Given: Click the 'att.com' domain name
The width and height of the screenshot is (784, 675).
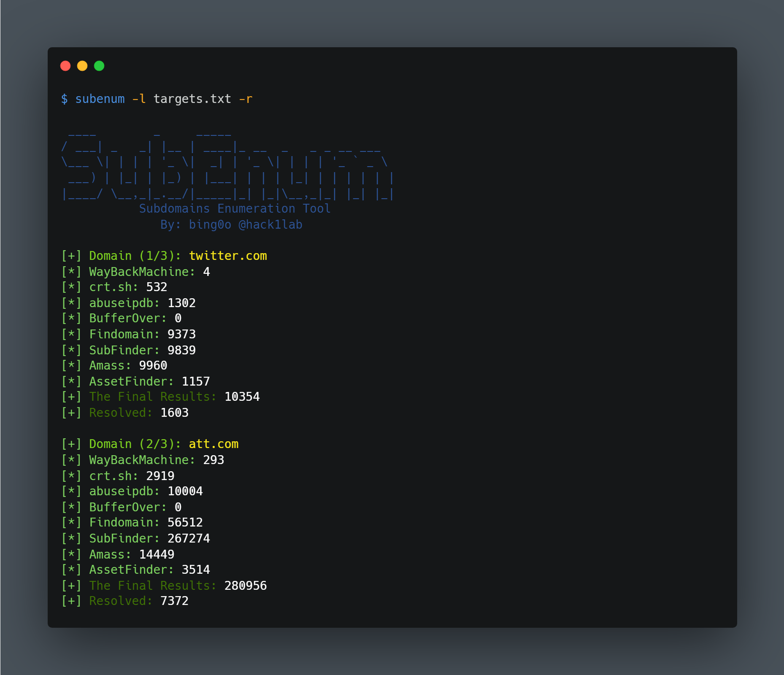Looking at the screenshot, I should 214,444.
